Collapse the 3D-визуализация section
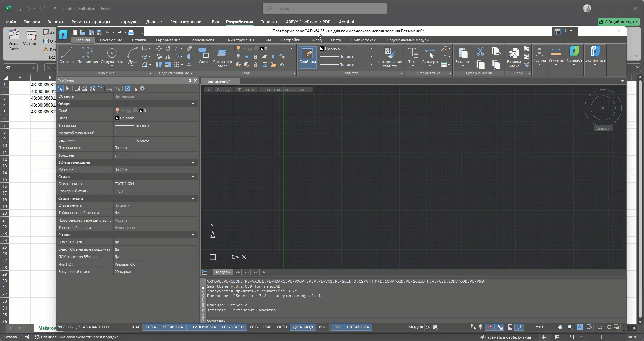644x341 pixels. pyautogui.click(x=193, y=162)
